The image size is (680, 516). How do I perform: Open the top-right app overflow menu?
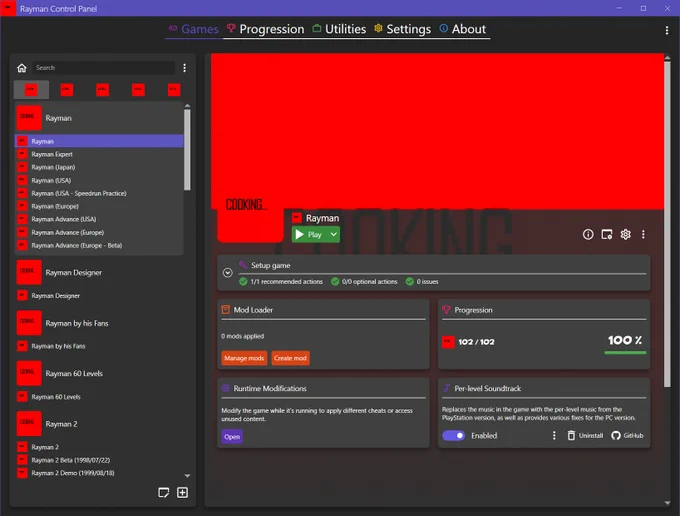point(667,30)
